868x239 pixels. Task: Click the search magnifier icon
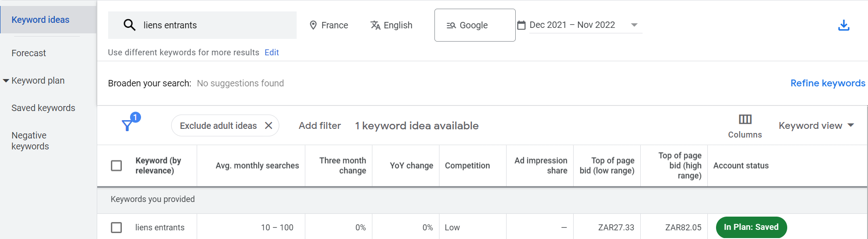point(130,25)
